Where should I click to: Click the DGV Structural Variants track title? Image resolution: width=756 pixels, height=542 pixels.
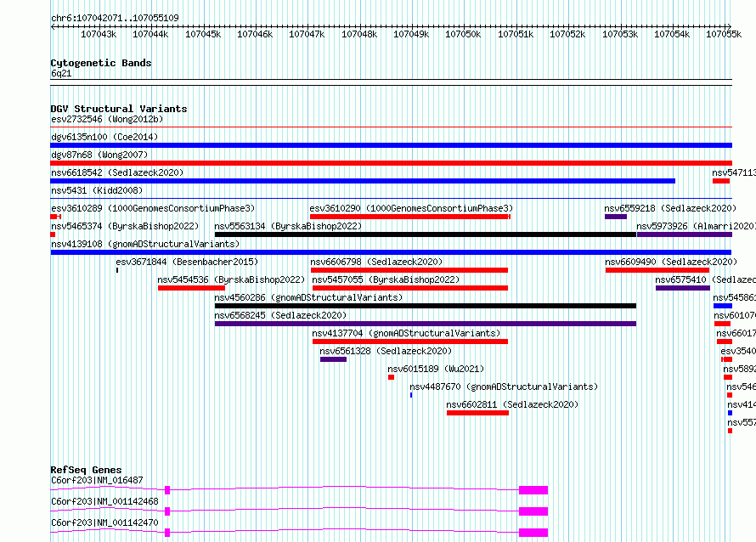[x=119, y=109]
